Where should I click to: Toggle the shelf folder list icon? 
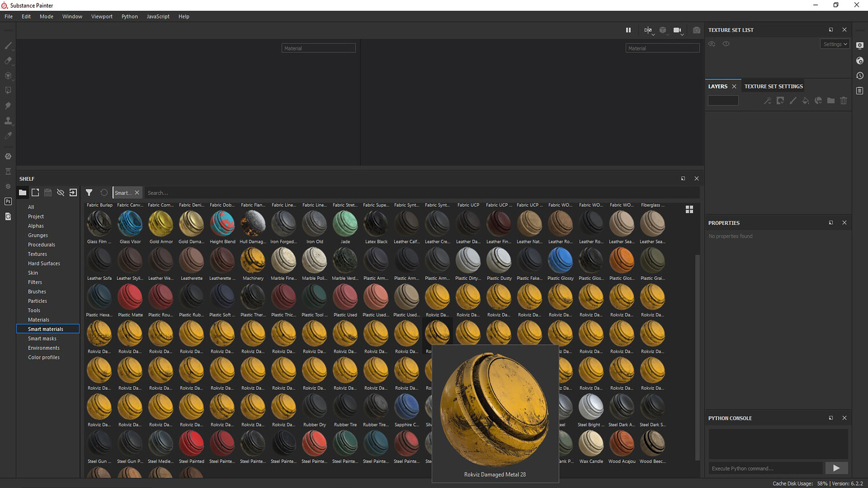point(23,193)
